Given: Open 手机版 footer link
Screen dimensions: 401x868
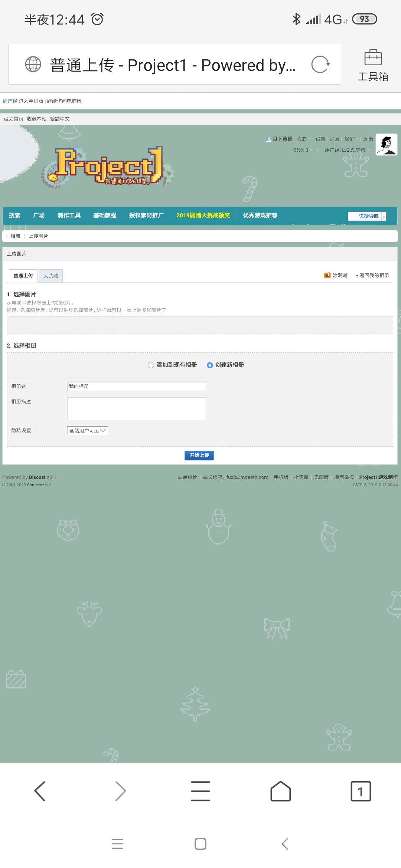Looking at the screenshot, I should [281, 477].
